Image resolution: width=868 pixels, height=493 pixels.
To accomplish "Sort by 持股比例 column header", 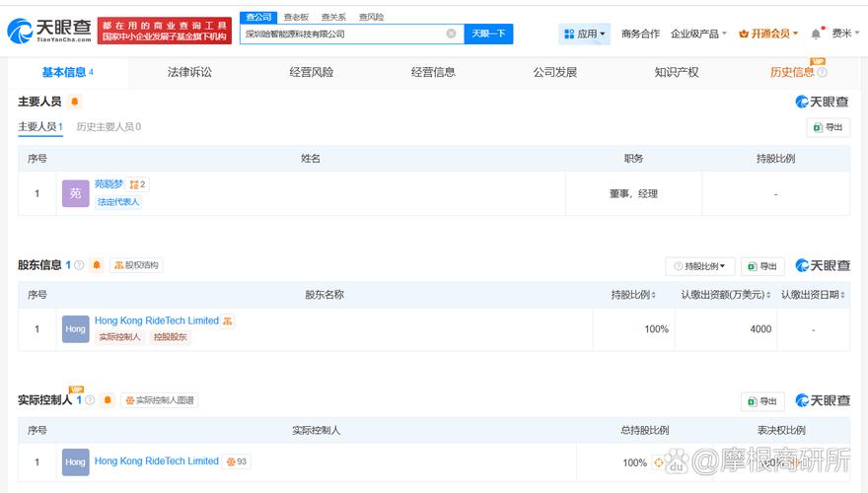I will point(632,295).
